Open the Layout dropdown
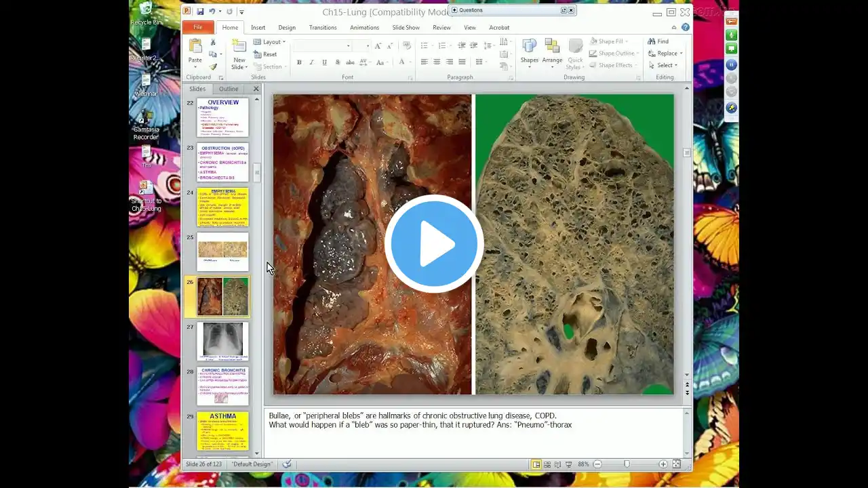The image size is (868, 488). [x=270, y=42]
